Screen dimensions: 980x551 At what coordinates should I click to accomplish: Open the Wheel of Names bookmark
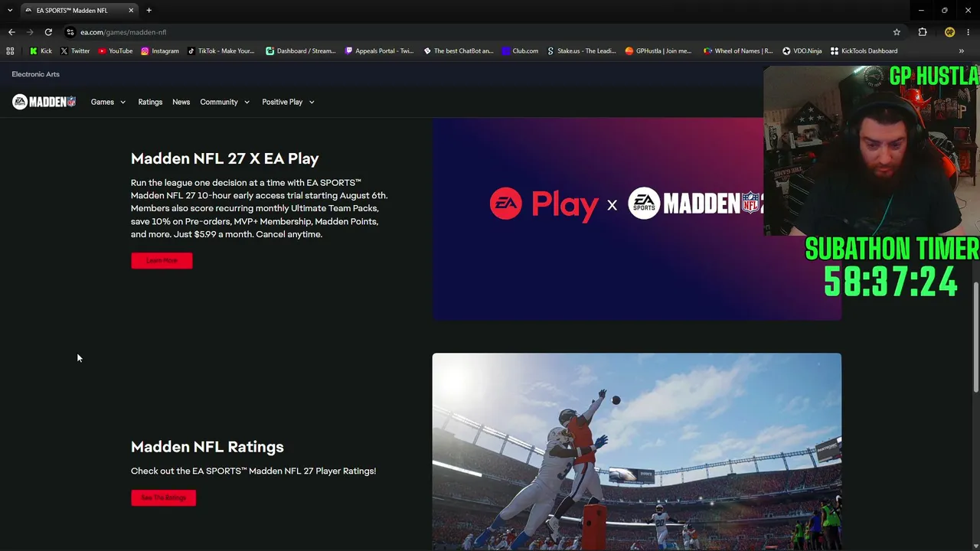(738, 51)
